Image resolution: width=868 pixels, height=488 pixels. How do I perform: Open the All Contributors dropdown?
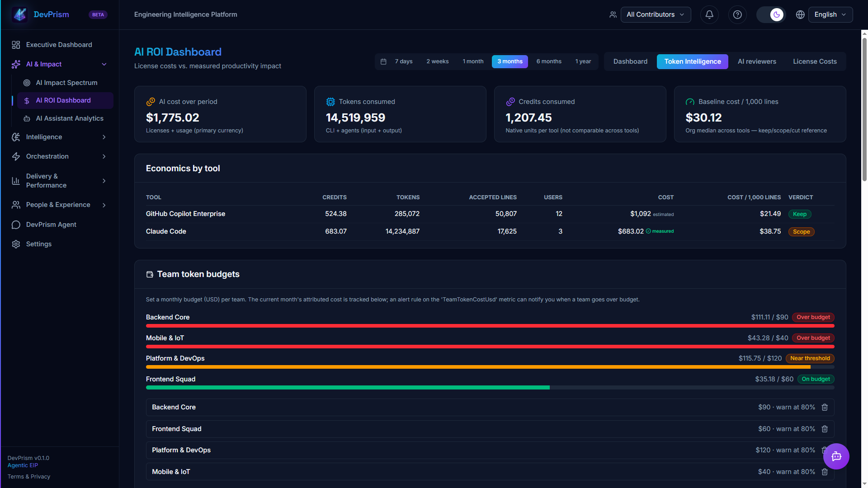pyautogui.click(x=656, y=14)
